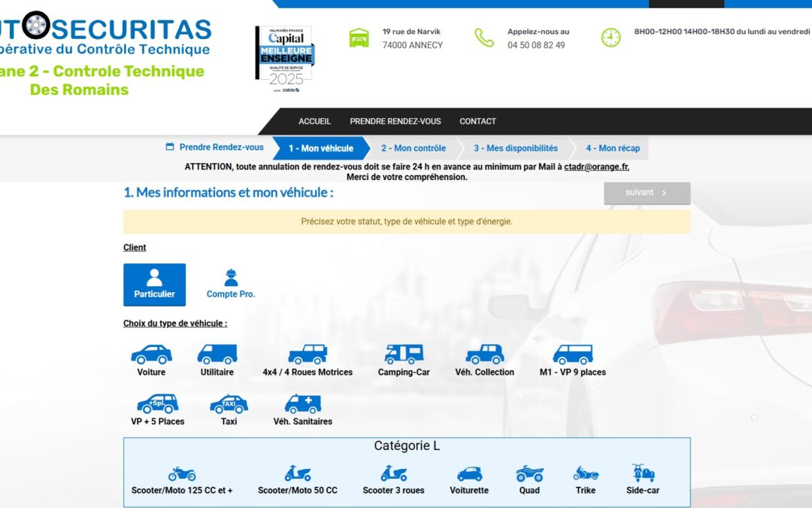Click the ctadr@orange.fr email link
The width and height of the screenshot is (812, 508).
[x=595, y=167]
